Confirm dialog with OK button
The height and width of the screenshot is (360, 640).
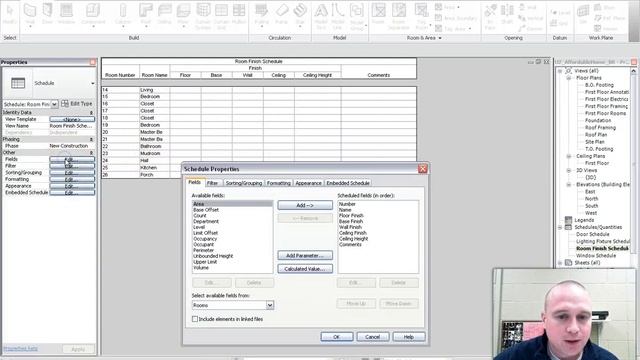tap(337, 337)
